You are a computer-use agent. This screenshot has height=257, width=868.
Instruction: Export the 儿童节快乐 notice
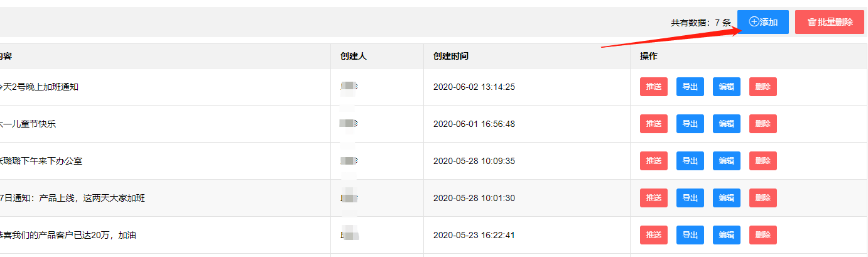pyautogui.click(x=690, y=124)
